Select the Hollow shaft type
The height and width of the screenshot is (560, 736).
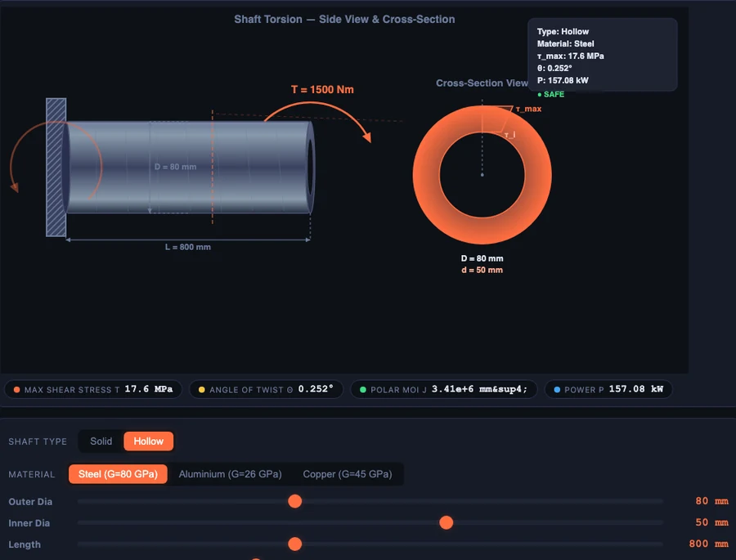pos(148,441)
